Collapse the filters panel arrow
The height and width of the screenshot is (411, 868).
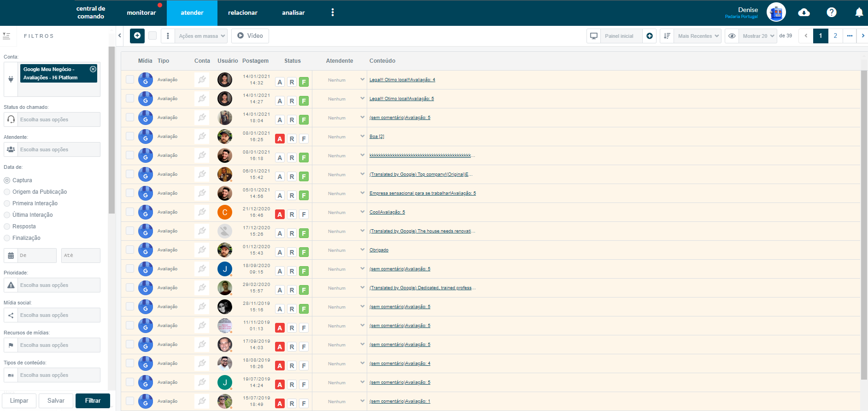pos(120,36)
